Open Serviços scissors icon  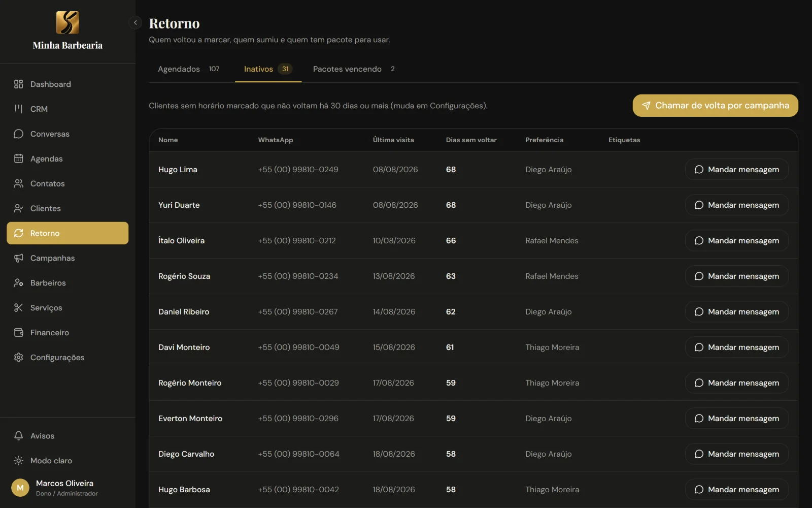pos(19,308)
